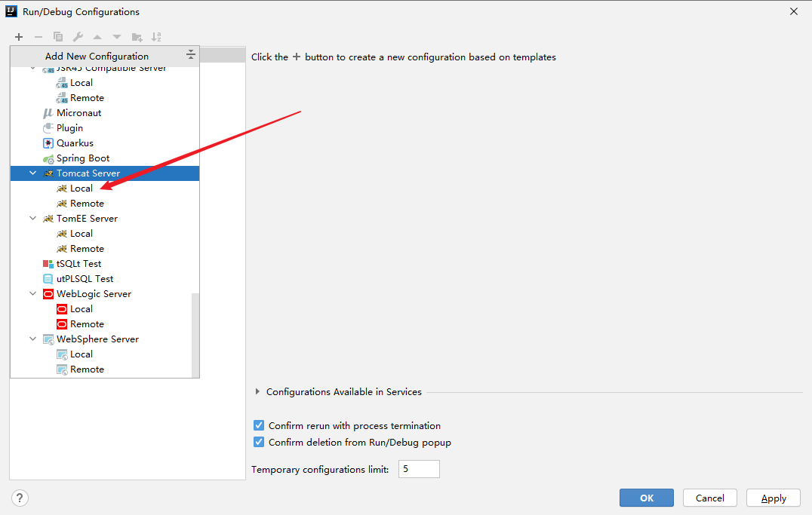Click the Quarkus icon in the list
The height and width of the screenshot is (515, 812).
(48, 143)
